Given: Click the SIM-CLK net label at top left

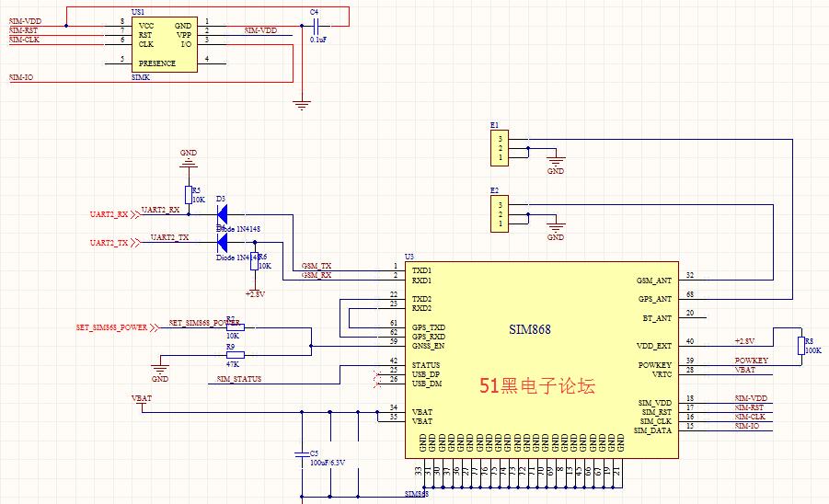Looking at the screenshot, I should 24,40.
